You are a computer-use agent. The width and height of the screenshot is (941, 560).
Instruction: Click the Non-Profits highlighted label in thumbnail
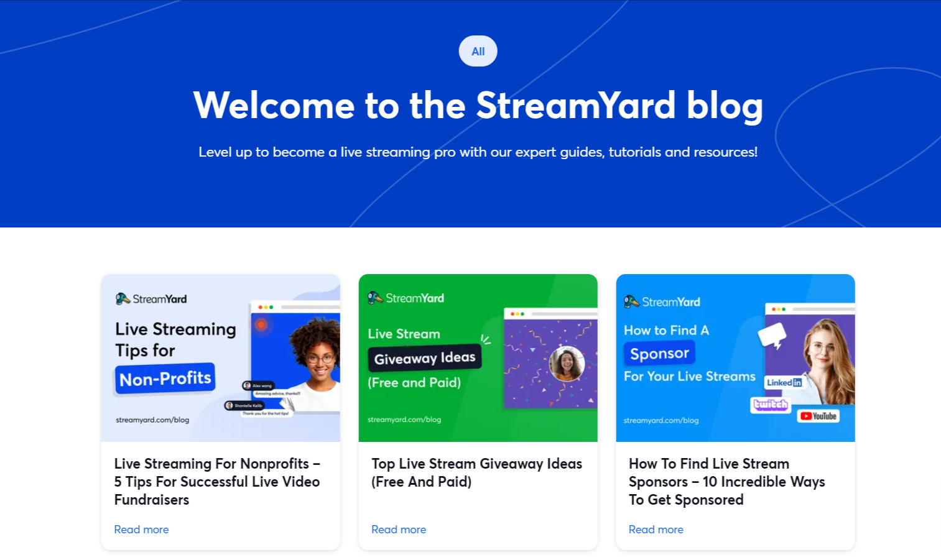tap(165, 379)
